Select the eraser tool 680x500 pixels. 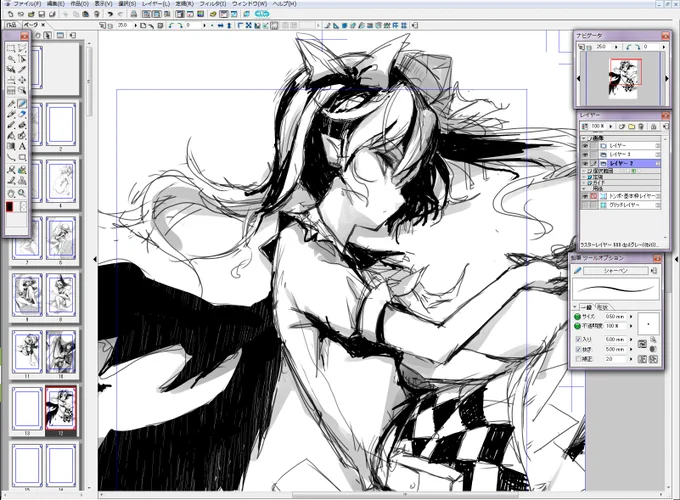click(22, 114)
